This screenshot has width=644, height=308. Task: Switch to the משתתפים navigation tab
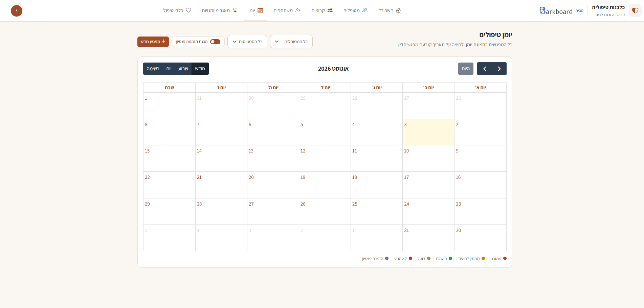[287, 10]
